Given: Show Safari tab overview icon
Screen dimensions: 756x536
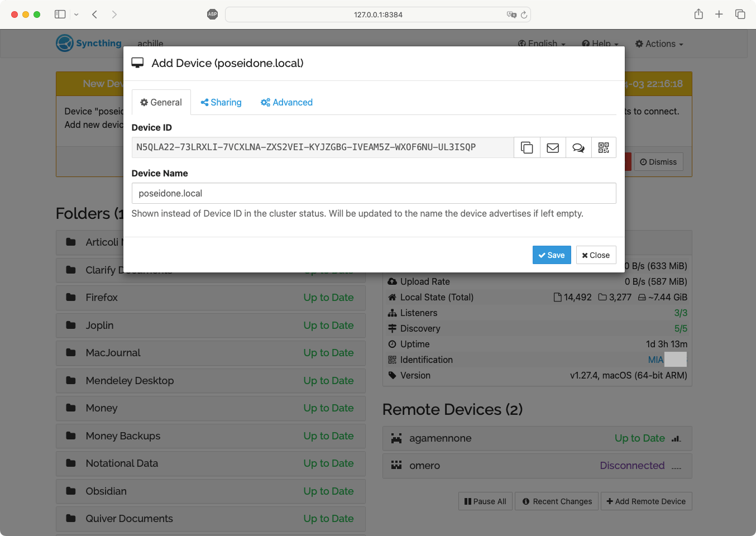Looking at the screenshot, I should [x=740, y=15].
